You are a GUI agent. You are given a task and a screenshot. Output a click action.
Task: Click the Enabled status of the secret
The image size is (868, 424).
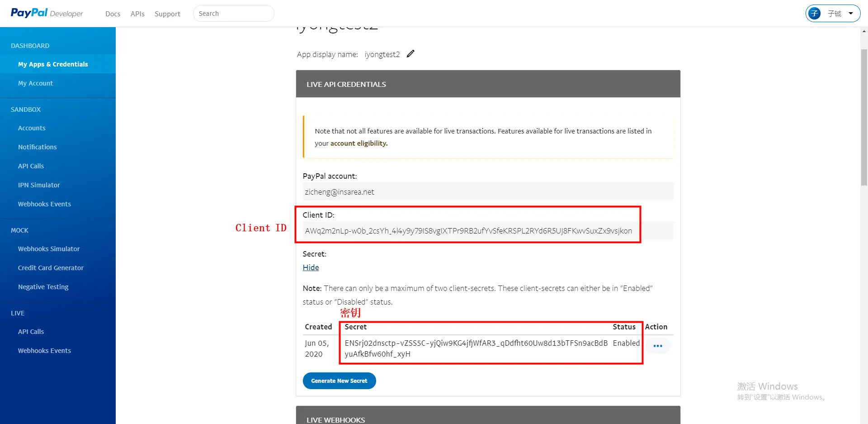626,343
